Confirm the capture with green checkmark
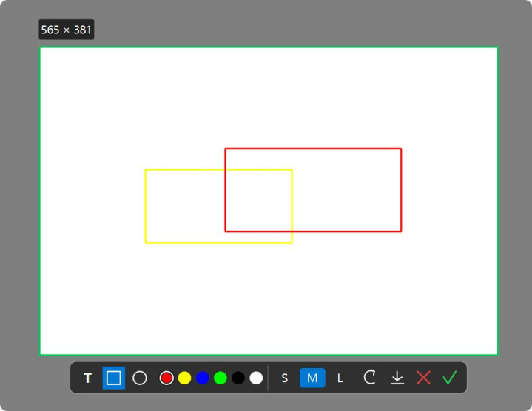Viewport: 532px width, 411px height. click(x=450, y=378)
